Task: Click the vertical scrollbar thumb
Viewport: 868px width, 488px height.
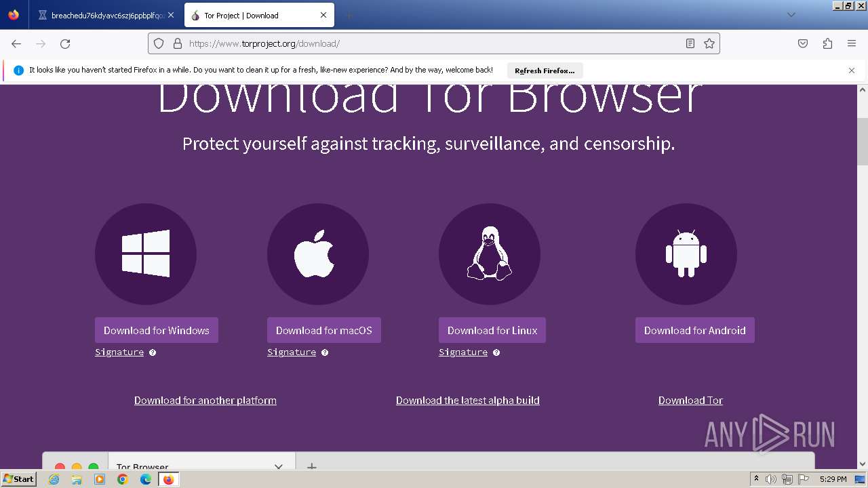Action: pos(863,142)
